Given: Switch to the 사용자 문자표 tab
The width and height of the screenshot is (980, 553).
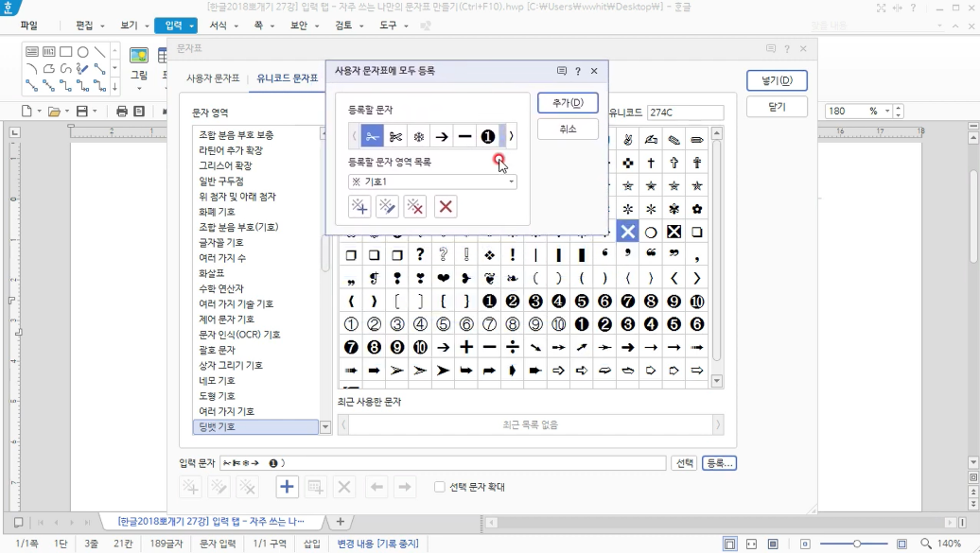Looking at the screenshot, I should [x=213, y=78].
